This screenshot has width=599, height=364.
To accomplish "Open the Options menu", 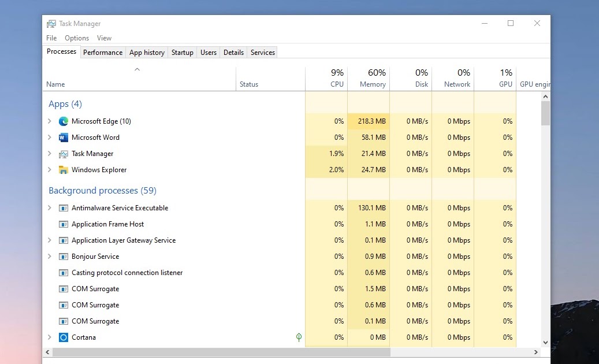I will 77,38.
